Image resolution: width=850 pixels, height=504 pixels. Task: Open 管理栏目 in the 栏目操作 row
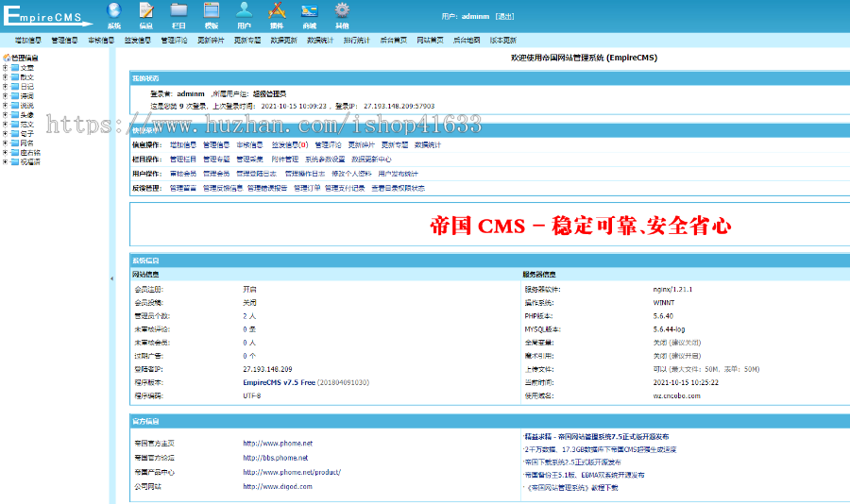tap(183, 160)
